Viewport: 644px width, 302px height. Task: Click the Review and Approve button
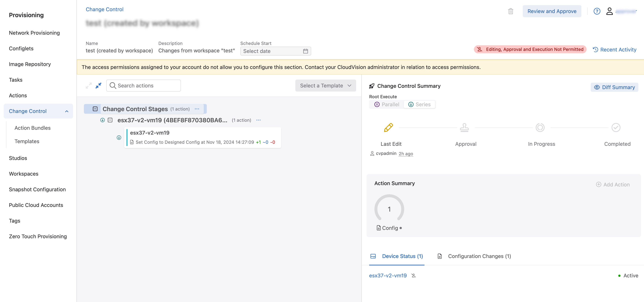(x=552, y=11)
